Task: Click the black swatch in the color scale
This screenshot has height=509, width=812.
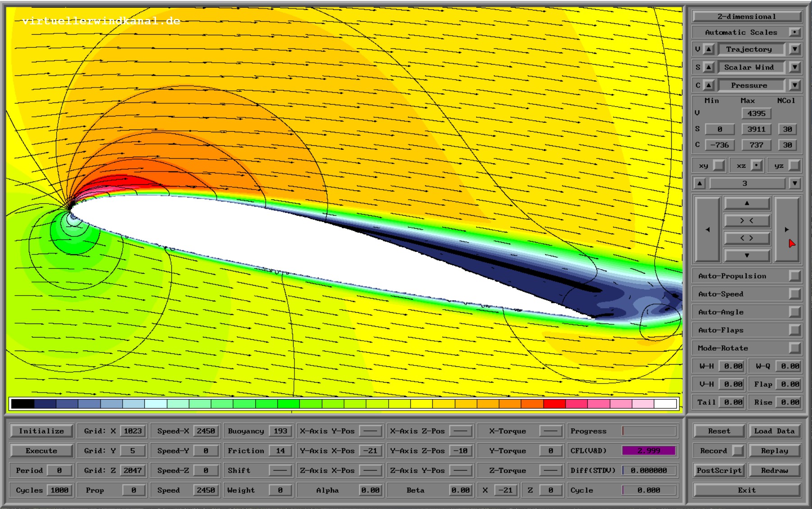Action: (x=23, y=403)
